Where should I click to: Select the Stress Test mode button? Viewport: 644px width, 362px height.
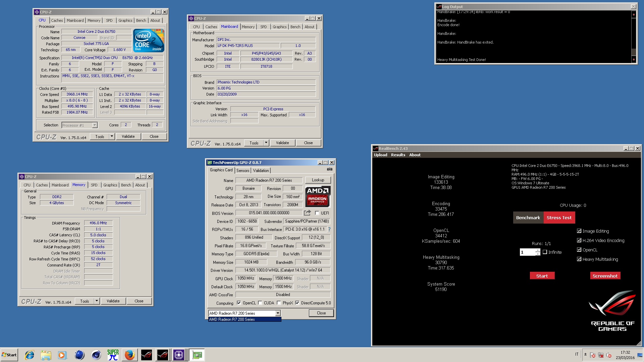tap(559, 218)
